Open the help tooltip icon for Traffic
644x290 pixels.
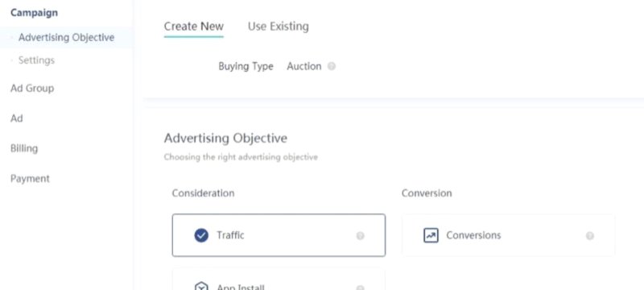[360, 236]
